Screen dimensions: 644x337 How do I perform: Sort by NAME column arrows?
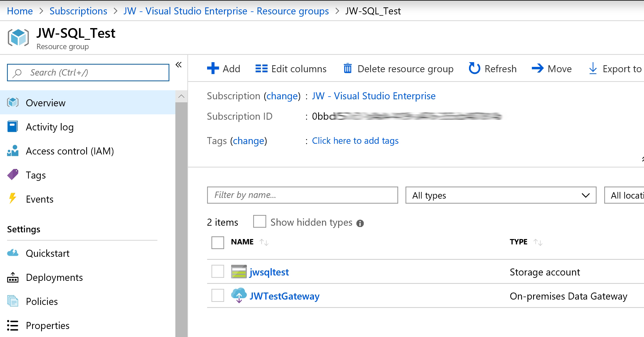tap(264, 242)
